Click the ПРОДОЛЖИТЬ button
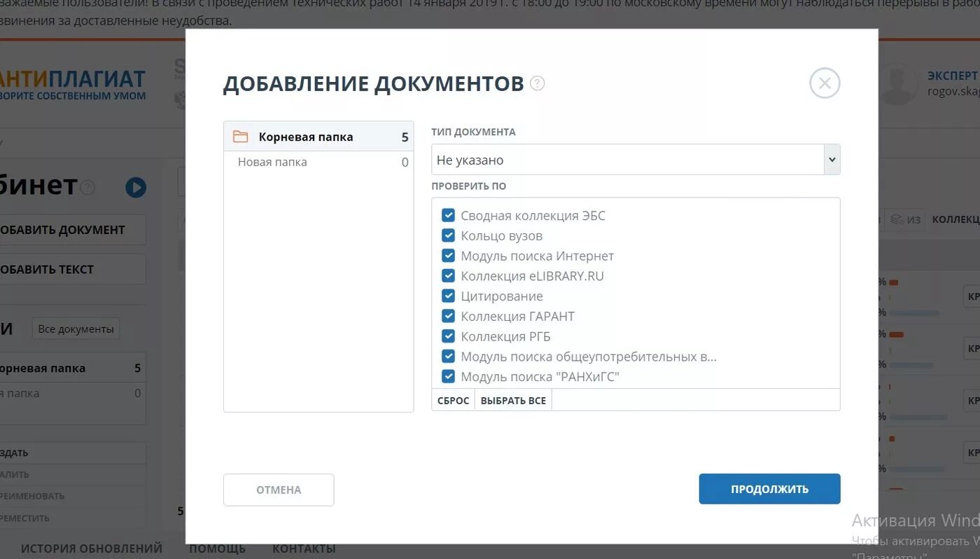This screenshot has height=559, width=980. click(x=769, y=489)
